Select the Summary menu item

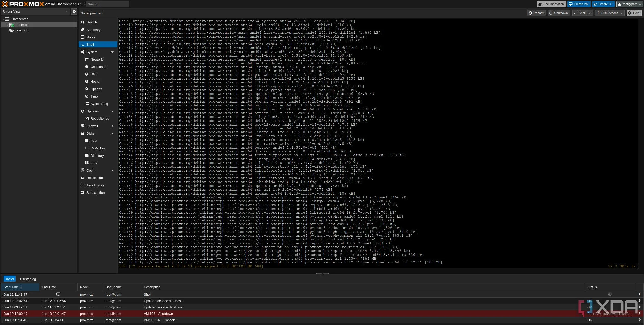pos(93,30)
